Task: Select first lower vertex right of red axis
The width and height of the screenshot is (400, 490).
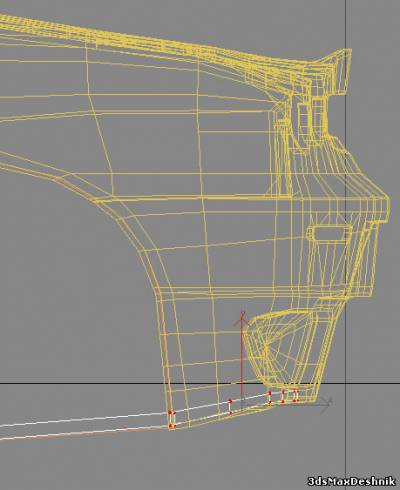Action: tap(270, 403)
